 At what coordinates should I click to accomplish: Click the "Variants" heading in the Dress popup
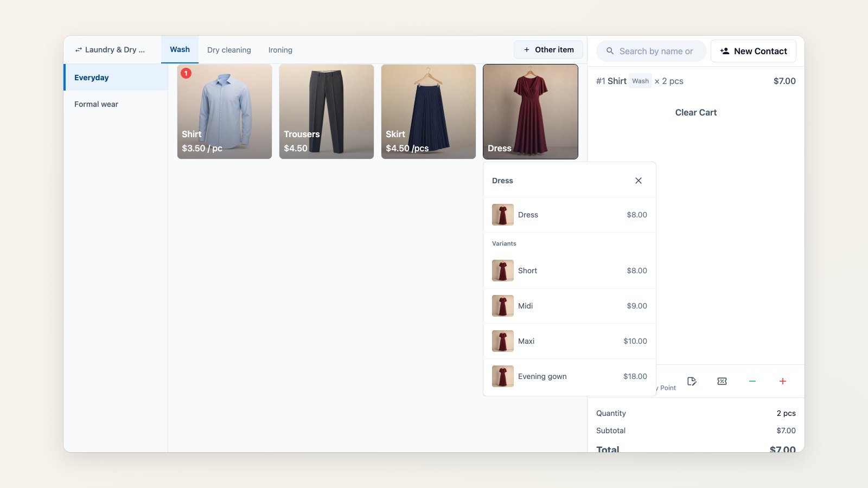pyautogui.click(x=504, y=243)
